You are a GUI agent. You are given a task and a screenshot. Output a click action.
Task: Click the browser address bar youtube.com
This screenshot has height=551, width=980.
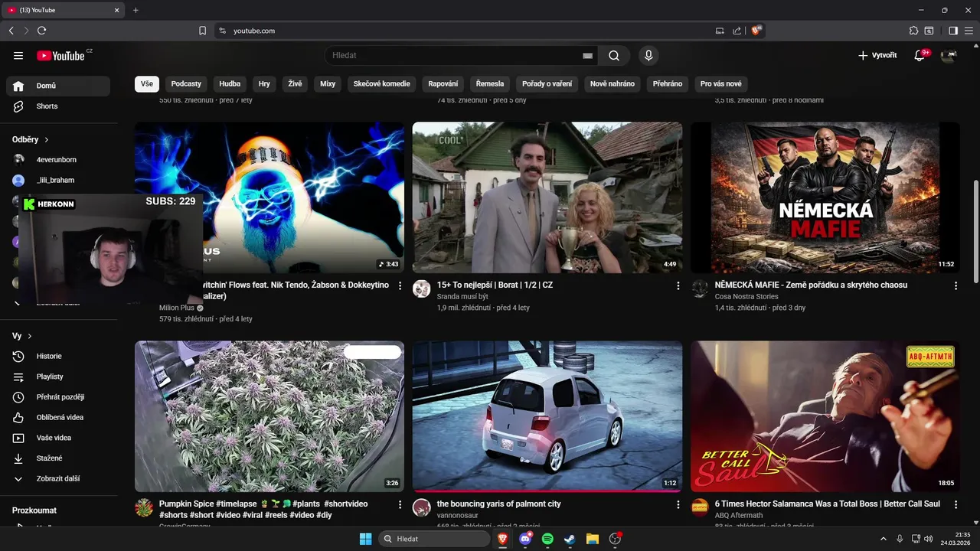[x=253, y=31]
